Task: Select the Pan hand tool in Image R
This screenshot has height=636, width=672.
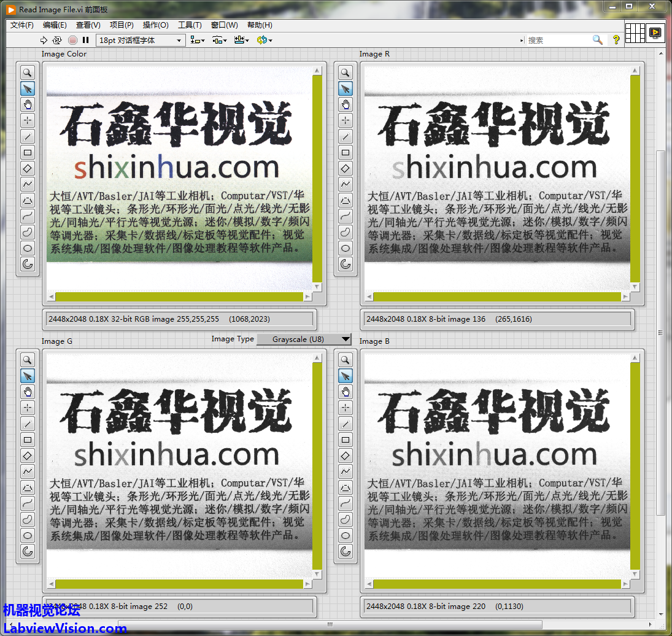Action: pyautogui.click(x=346, y=104)
